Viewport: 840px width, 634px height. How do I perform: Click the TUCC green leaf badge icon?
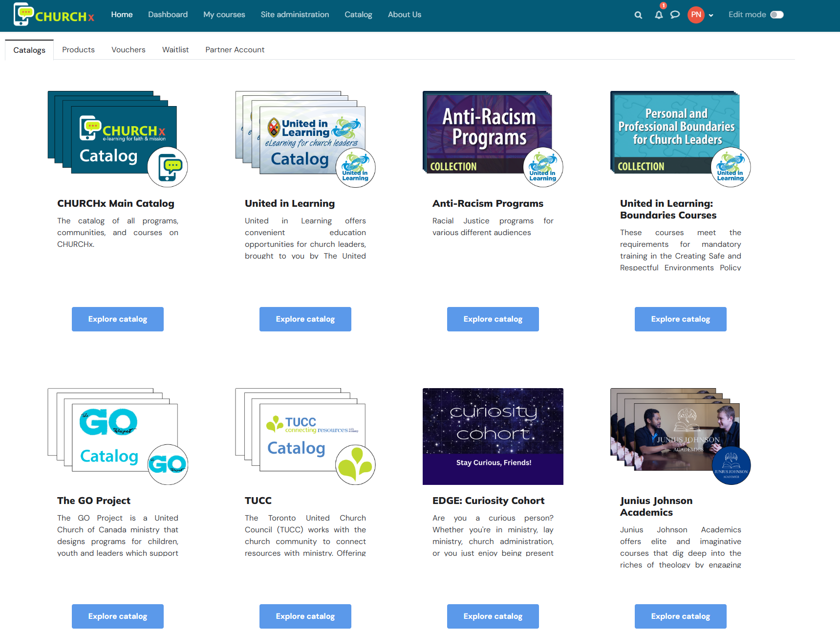click(355, 464)
